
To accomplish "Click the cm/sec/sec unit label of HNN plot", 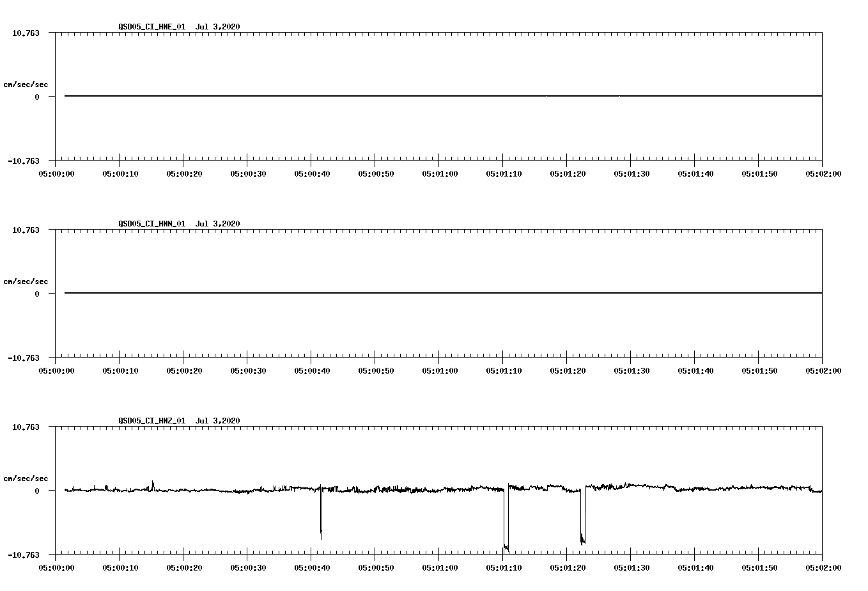I will (26, 281).
